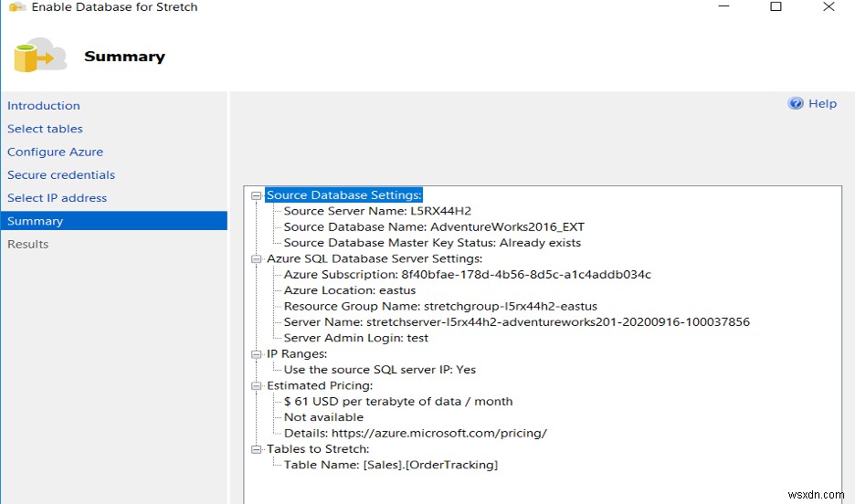Screen dimensions: 855x504
Task: Click the title bar app icon
Action: tap(14, 7)
